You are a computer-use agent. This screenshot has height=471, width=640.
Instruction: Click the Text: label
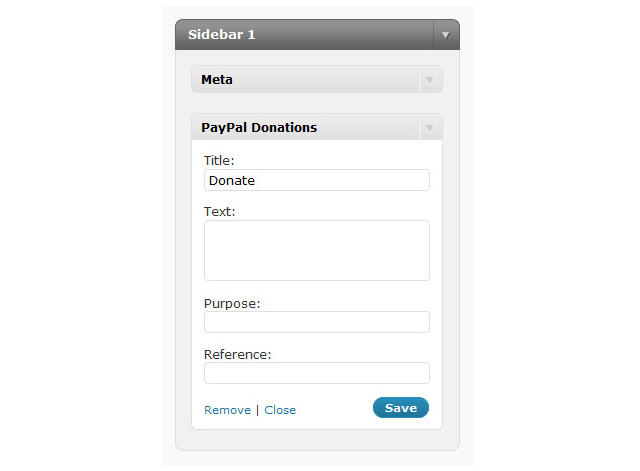[219, 211]
